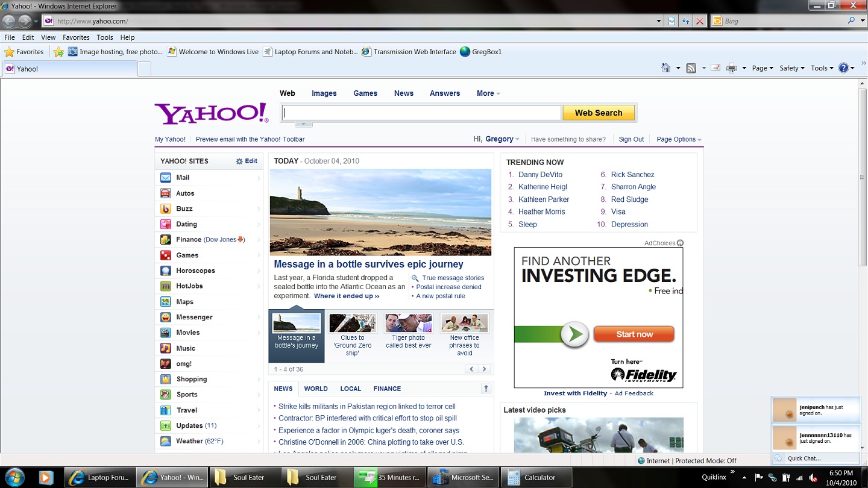The width and height of the screenshot is (868, 488).
Task: Select the Images search tab
Action: [x=324, y=93]
